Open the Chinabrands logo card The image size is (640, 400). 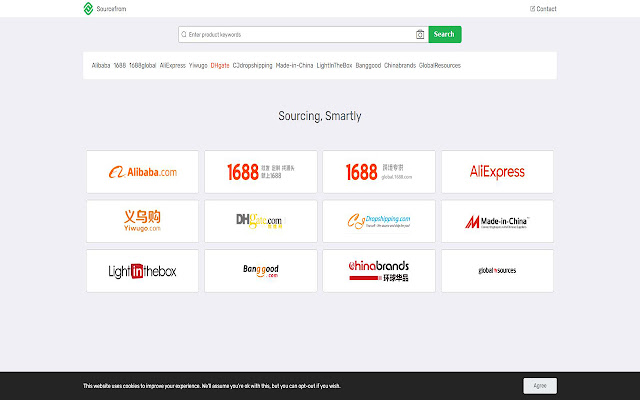(x=379, y=271)
